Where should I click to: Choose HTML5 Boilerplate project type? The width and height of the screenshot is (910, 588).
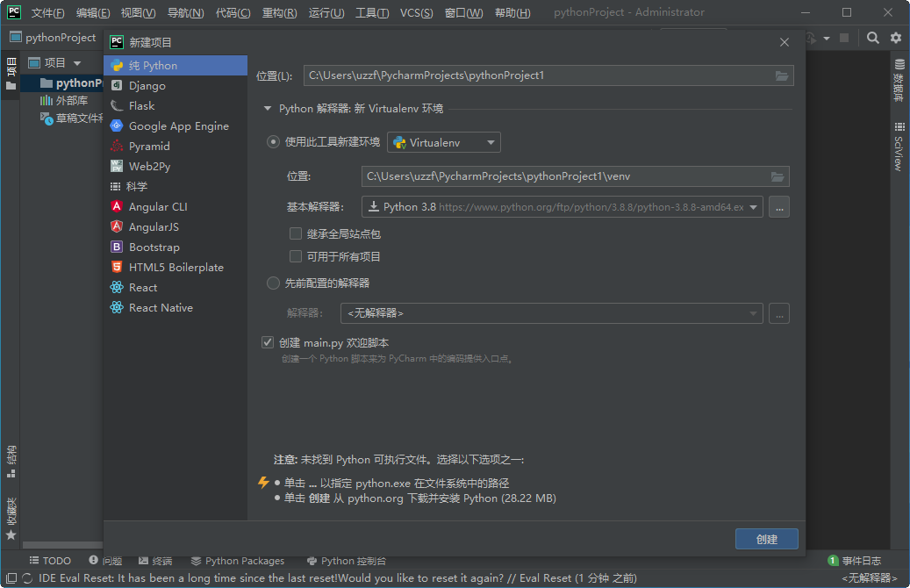176,268
